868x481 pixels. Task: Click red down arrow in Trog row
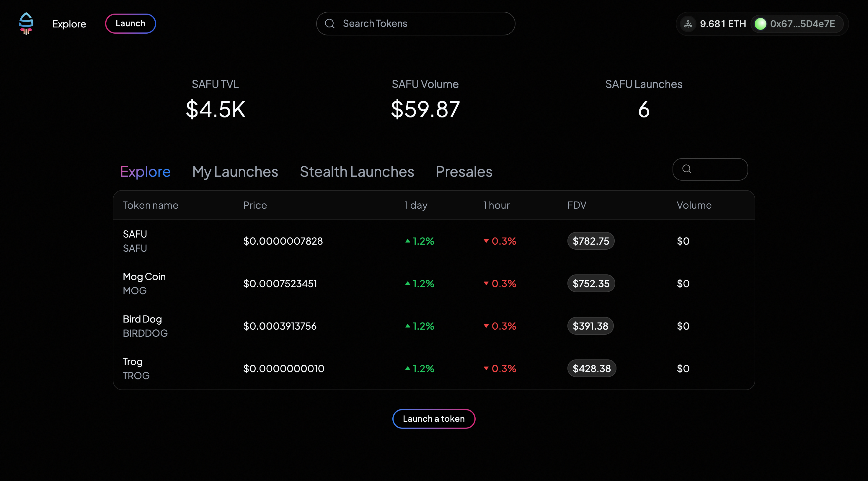[486, 368]
